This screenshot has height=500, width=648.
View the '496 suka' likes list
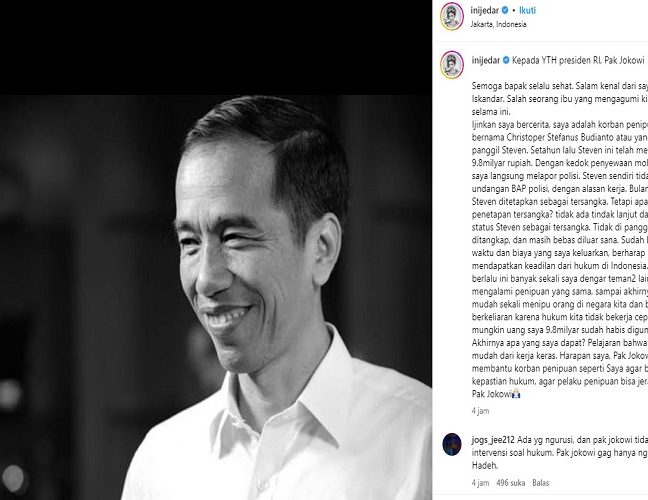[510, 483]
